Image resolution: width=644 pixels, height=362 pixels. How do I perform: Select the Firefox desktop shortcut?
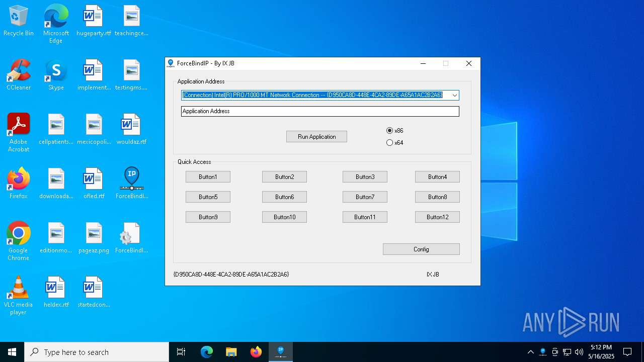(19, 184)
